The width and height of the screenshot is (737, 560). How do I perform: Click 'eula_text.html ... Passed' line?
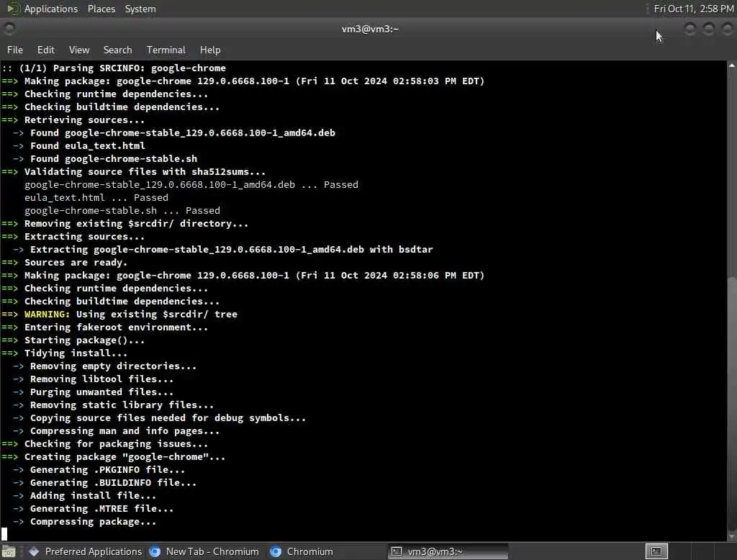(96, 197)
